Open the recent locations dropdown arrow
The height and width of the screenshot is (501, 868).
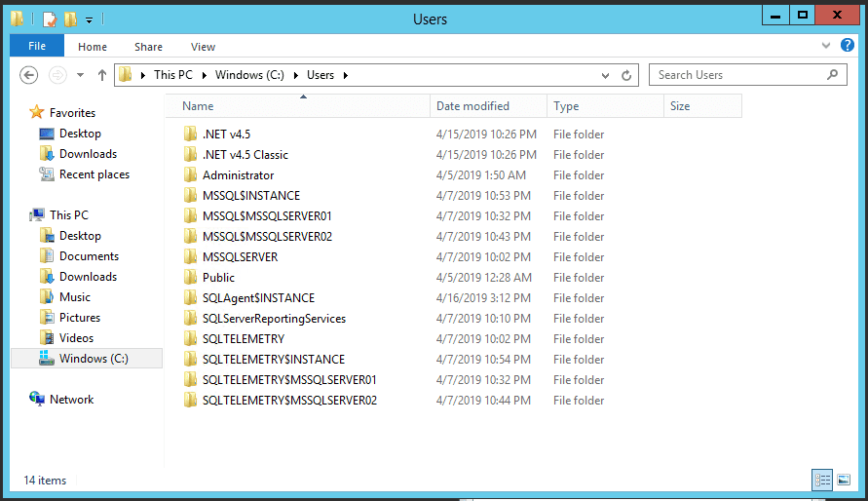(x=80, y=75)
